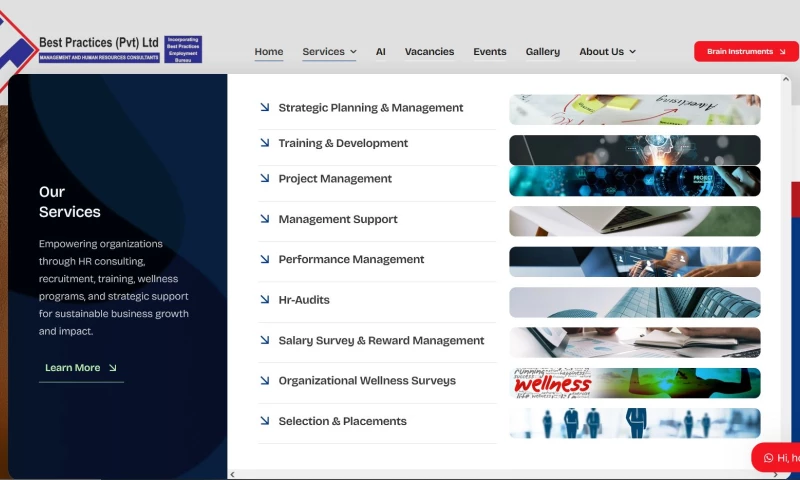Click the wellness word-cloud thumbnail
This screenshot has height=480, width=800.
pos(635,383)
